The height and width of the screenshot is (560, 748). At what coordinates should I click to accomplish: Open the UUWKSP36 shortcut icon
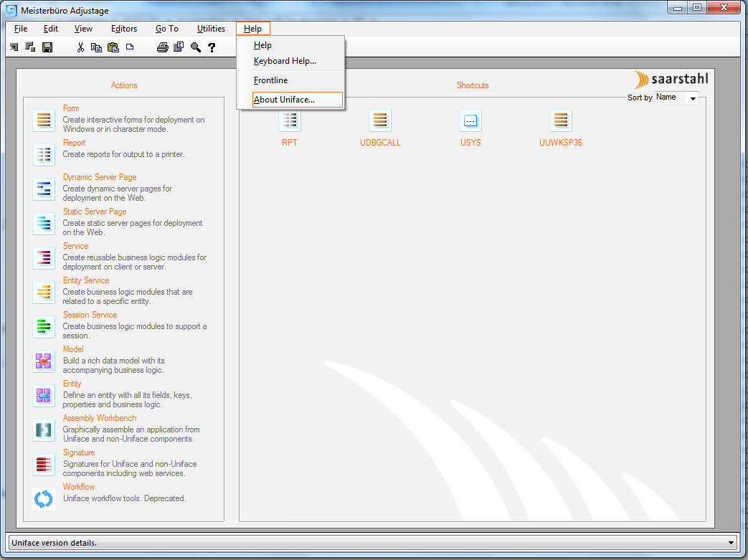(x=561, y=120)
